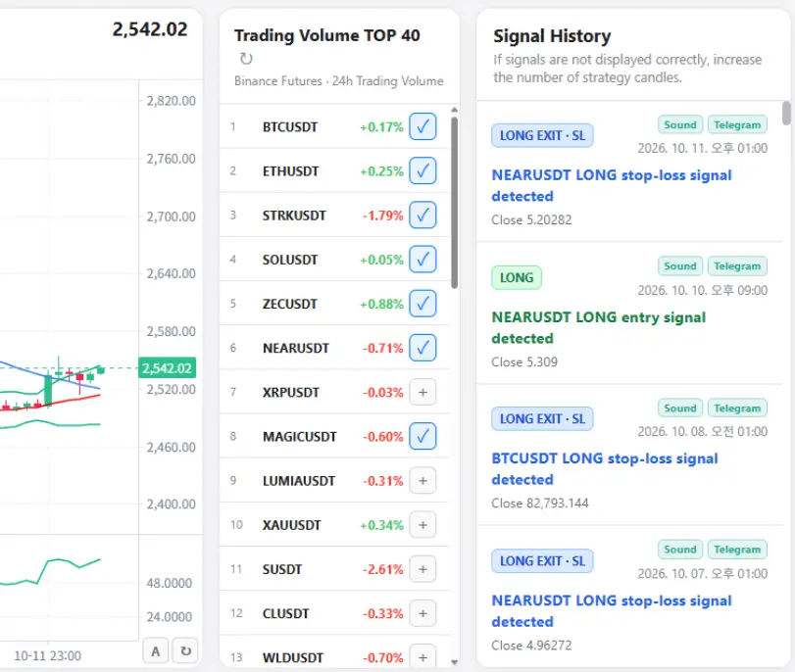Screen dimensions: 795x672
Task: Click the volume list scrollbar down arrow
Action: click(454, 662)
